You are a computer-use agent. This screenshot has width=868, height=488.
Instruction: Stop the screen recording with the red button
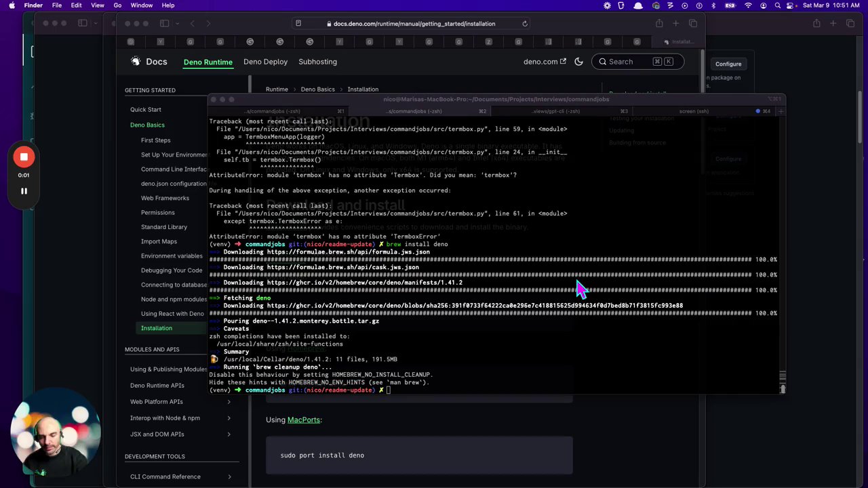coord(24,157)
